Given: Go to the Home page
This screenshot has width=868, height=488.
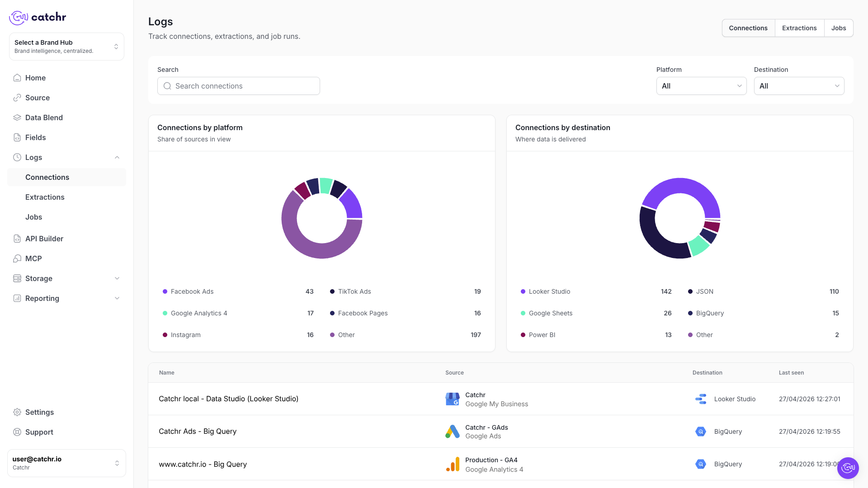Looking at the screenshot, I should (x=66, y=78).
